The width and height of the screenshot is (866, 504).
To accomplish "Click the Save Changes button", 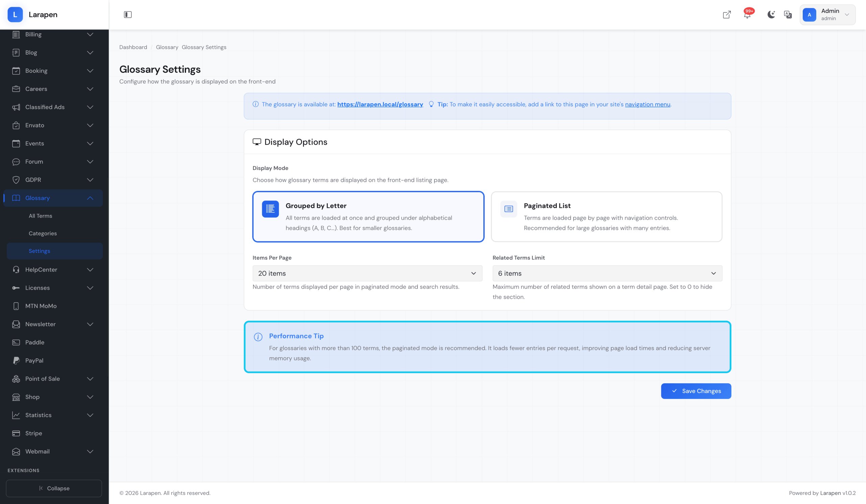I will pos(696,391).
